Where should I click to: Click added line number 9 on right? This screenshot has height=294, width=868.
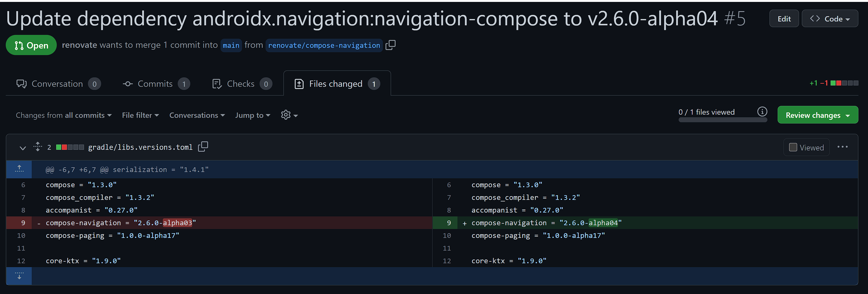445,223
